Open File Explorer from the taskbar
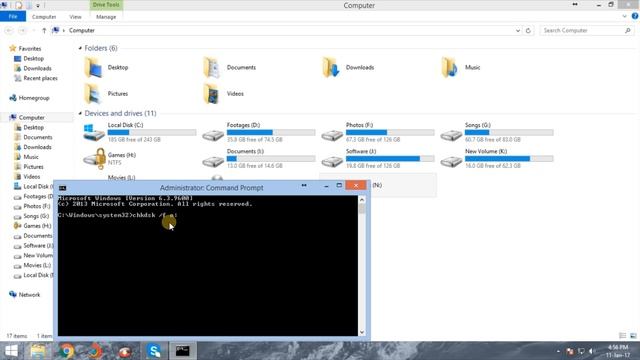 (x=38, y=351)
